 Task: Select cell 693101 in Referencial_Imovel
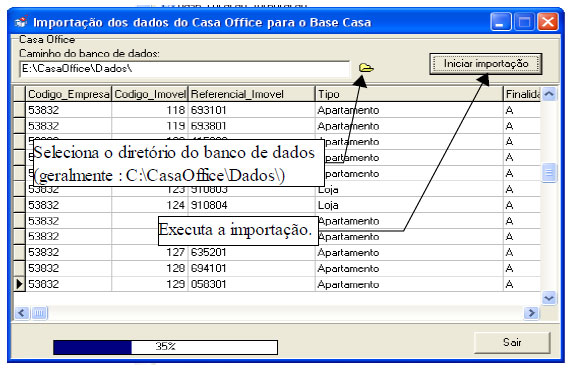point(251,110)
